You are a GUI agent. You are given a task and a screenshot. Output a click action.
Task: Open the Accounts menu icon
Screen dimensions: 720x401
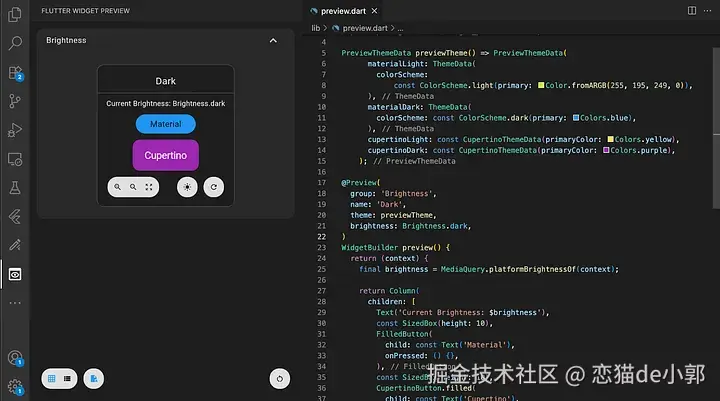(x=15, y=357)
